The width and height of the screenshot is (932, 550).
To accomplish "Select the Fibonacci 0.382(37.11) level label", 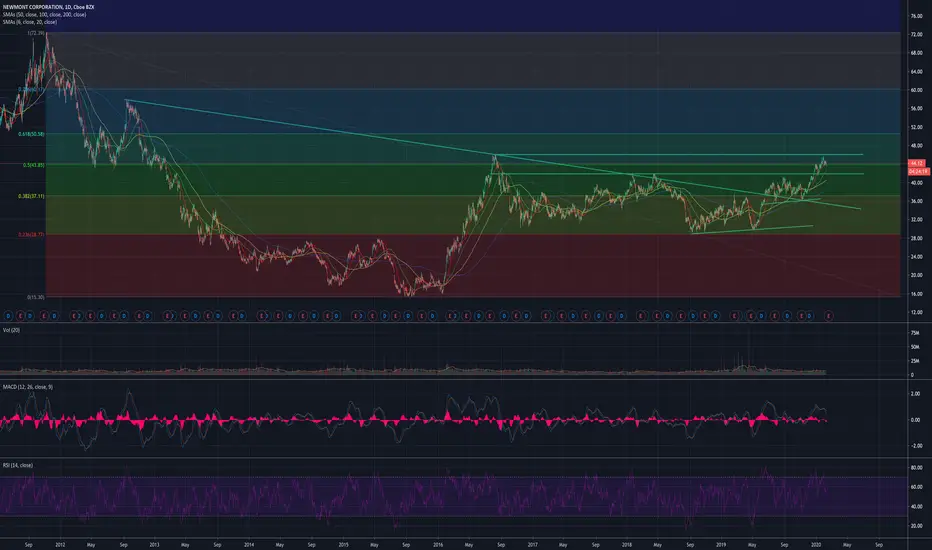I will pyautogui.click(x=31, y=196).
